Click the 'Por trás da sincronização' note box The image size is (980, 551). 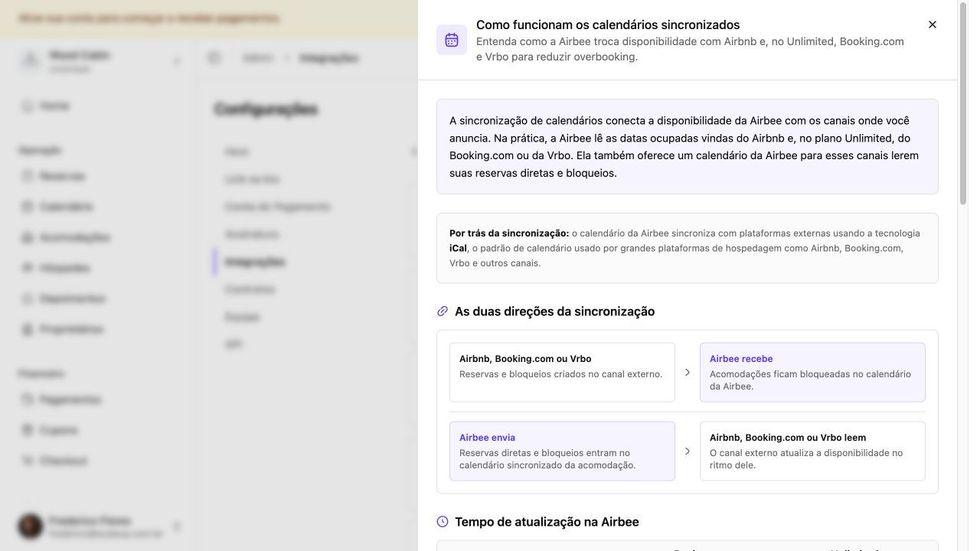pyautogui.click(x=687, y=248)
